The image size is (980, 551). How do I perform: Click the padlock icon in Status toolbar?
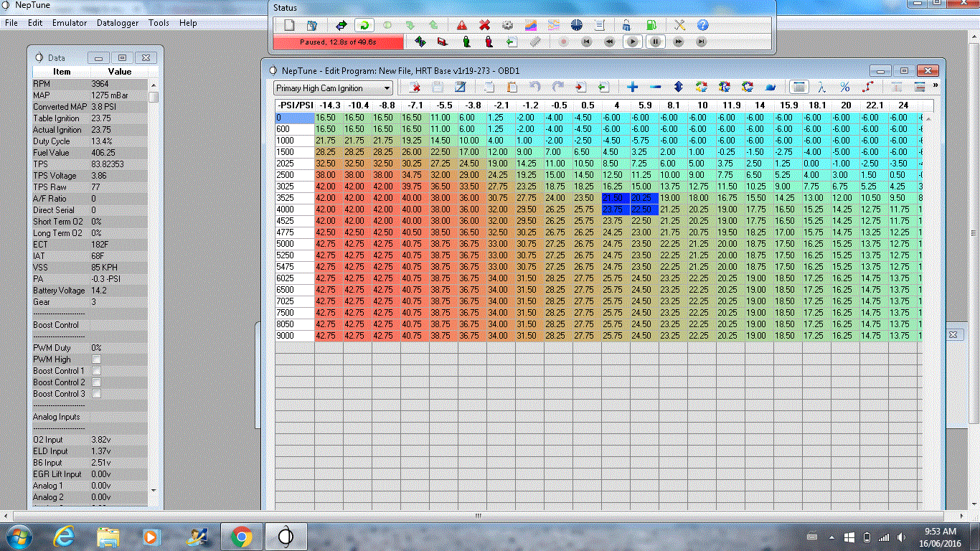627,25
